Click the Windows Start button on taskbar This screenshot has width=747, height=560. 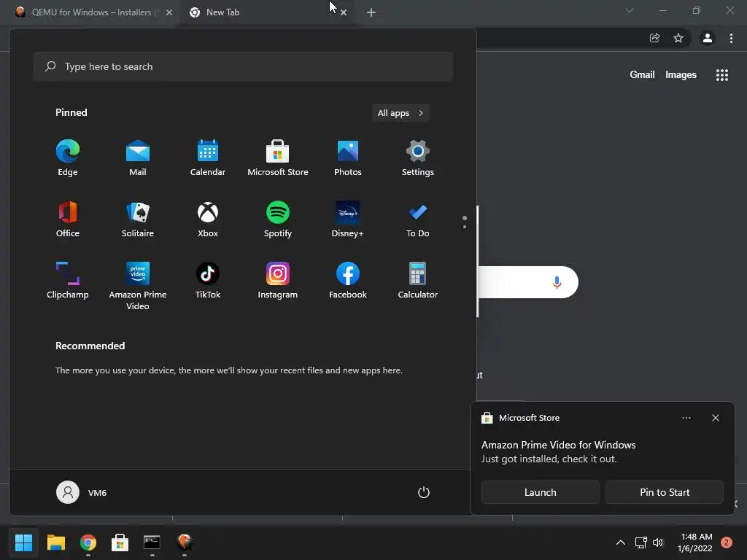(x=23, y=542)
